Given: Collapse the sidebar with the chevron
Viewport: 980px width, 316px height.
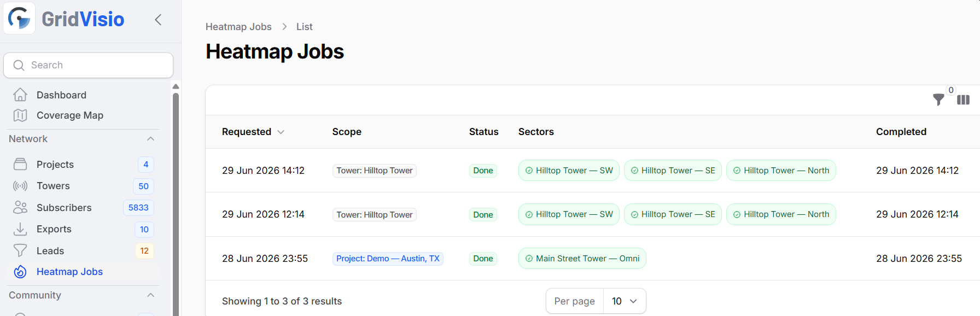Looking at the screenshot, I should point(158,20).
